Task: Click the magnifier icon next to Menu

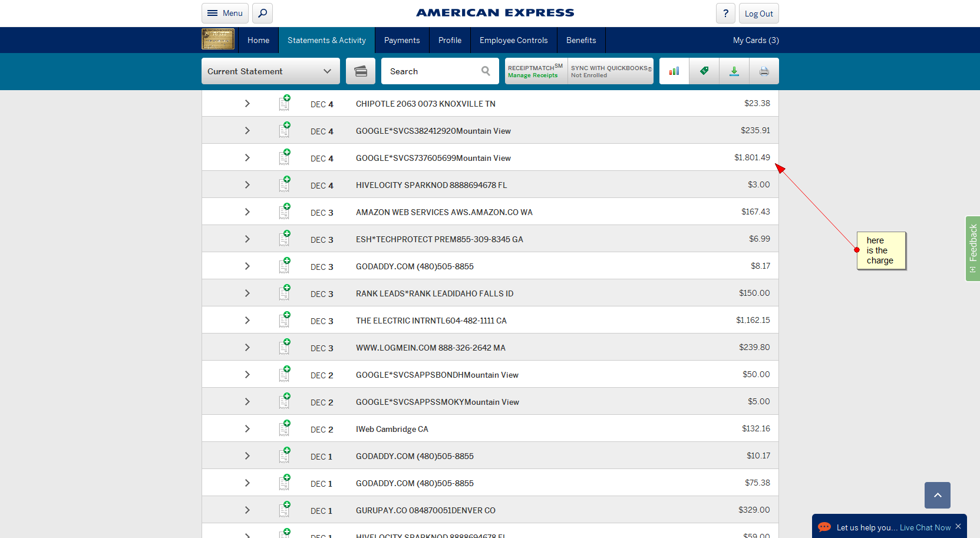Action: (263, 13)
